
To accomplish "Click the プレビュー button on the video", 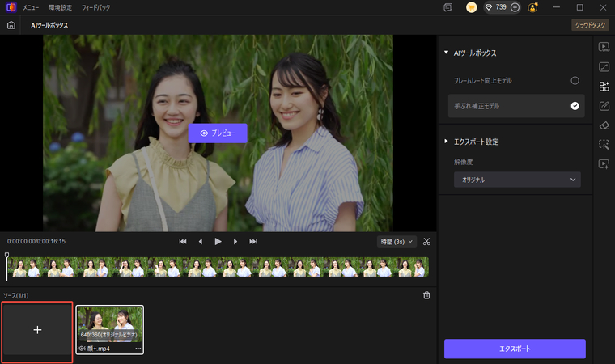I will click(218, 133).
